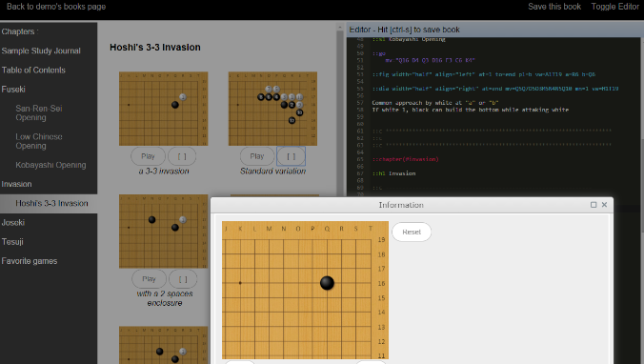Open fullscreen view under a 3-3 invasion
The image size is (644, 364).
coord(182,156)
